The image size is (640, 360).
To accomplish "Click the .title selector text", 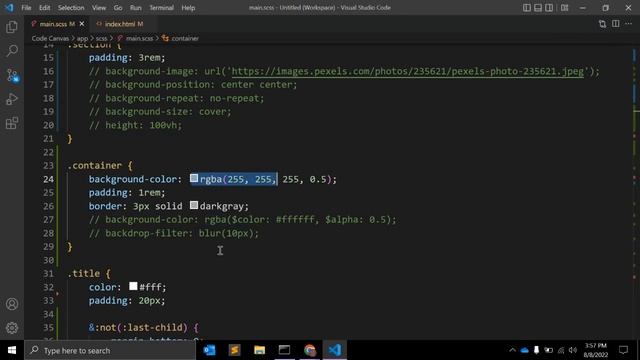I will point(84,273).
